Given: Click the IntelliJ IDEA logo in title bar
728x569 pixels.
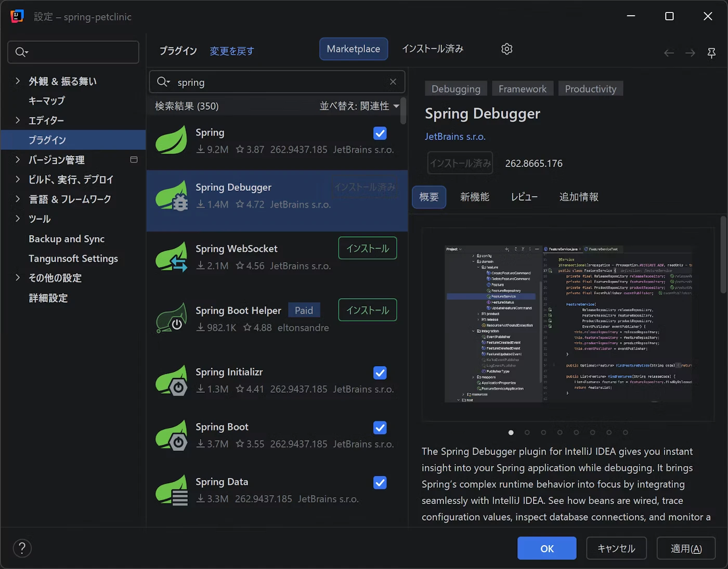Looking at the screenshot, I should [17, 16].
